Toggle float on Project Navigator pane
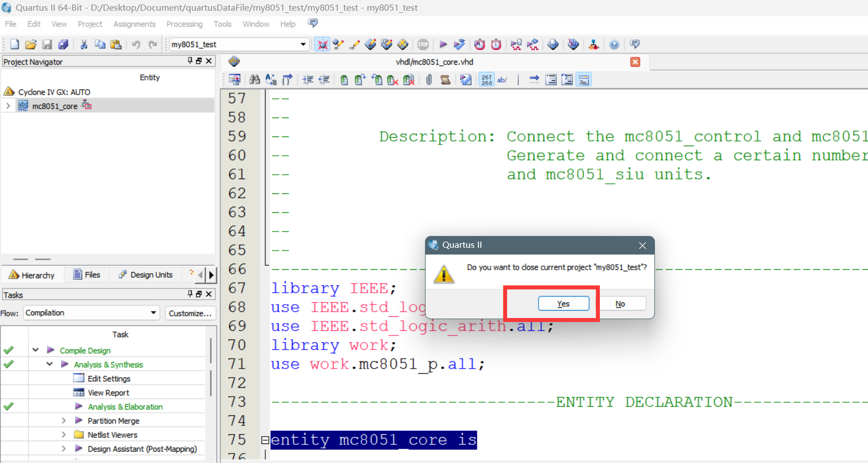 click(x=199, y=61)
